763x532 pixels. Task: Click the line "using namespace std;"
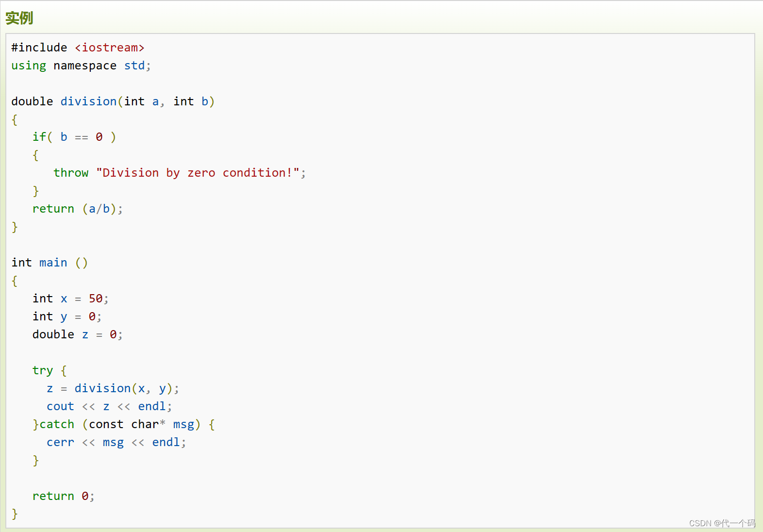pyautogui.click(x=81, y=66)
